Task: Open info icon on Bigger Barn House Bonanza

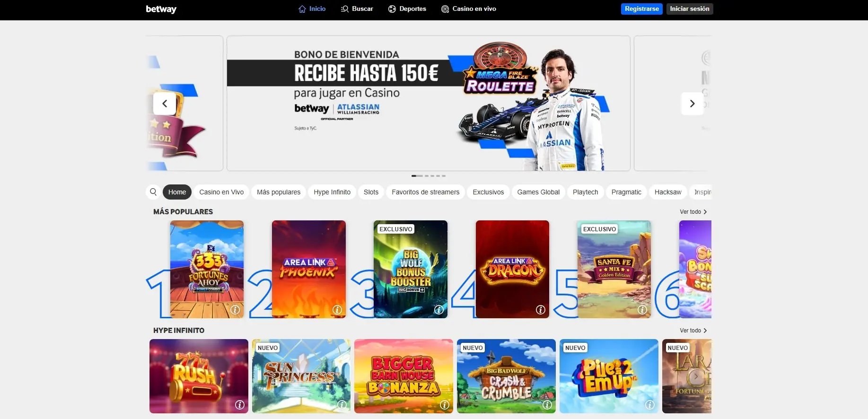Action: (x=445, y=405)
